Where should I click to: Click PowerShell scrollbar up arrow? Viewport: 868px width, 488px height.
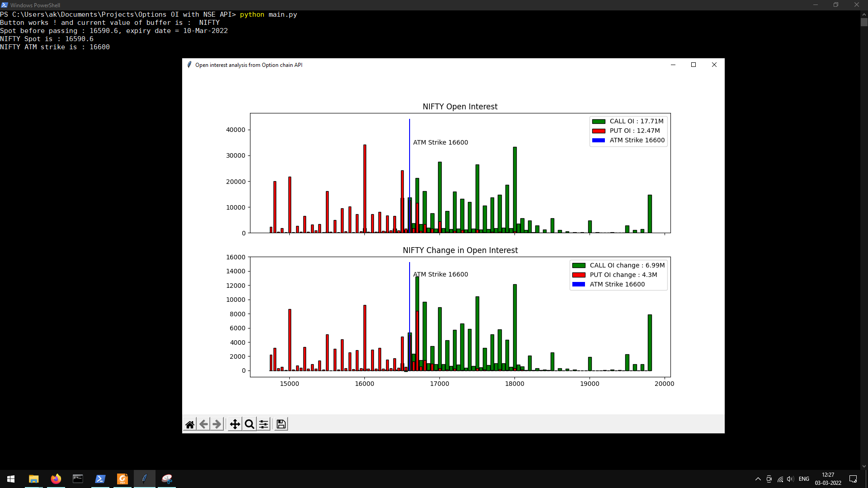pos(864,14)
